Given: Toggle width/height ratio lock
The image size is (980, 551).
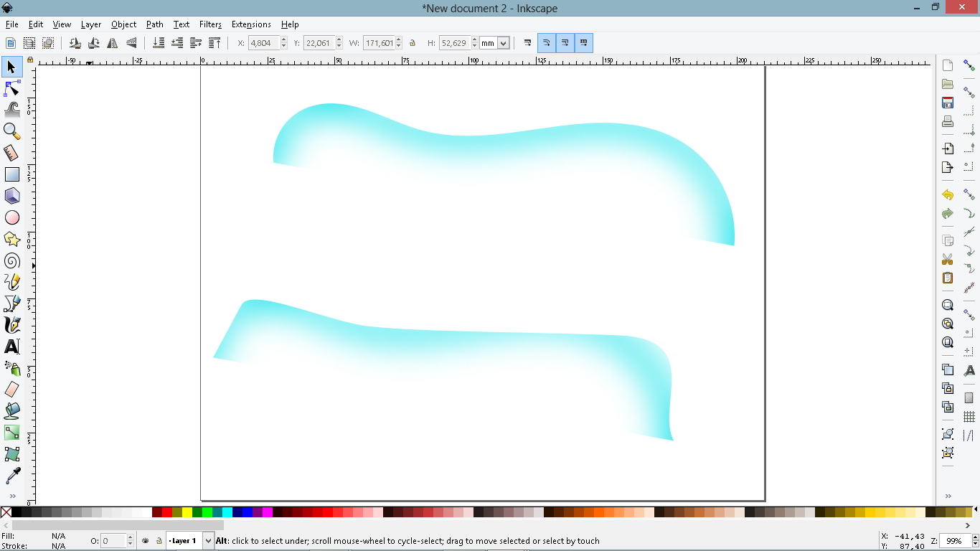Looking at the screenshot, I should pyautogui.click(x=413, y=43).
